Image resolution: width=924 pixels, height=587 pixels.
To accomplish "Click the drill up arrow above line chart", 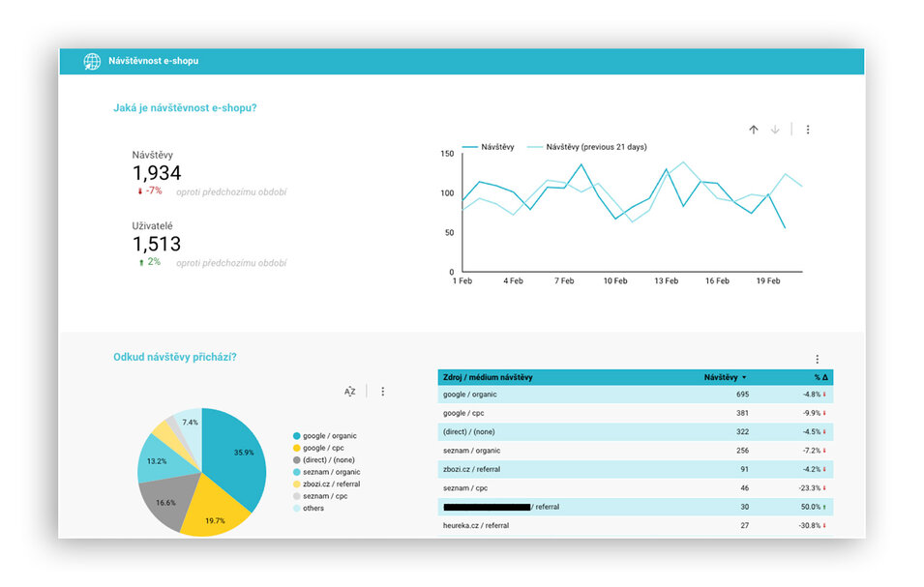I will [754, 130].
